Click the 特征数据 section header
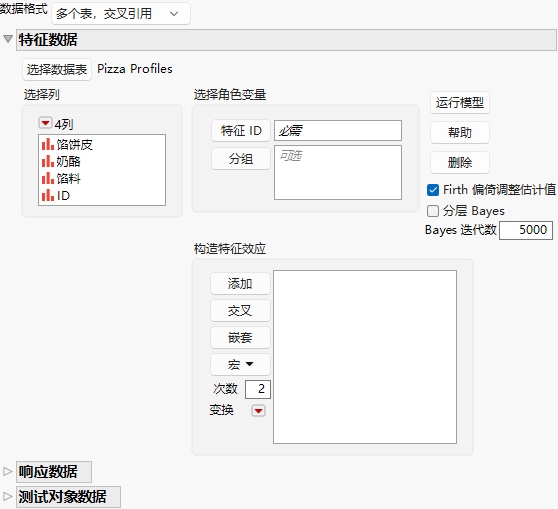Image resolution: width=558 pixels, height=509 pixels. [286, 40]
